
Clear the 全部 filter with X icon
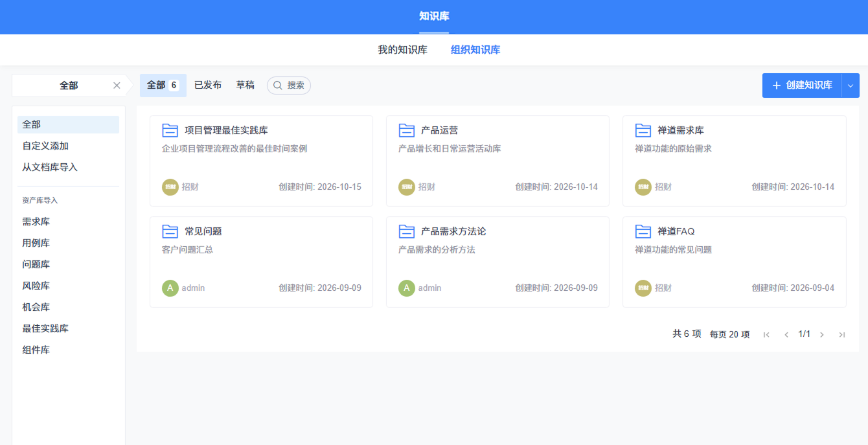[x=117, y=86]
